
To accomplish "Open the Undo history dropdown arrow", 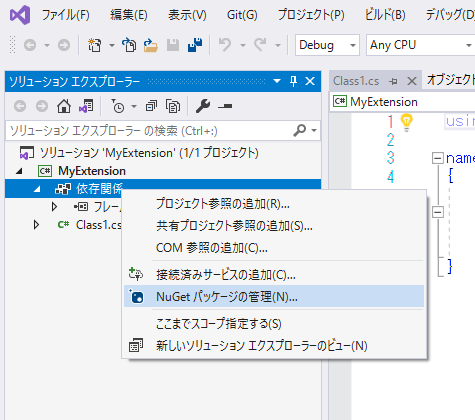I will point(243,45).
